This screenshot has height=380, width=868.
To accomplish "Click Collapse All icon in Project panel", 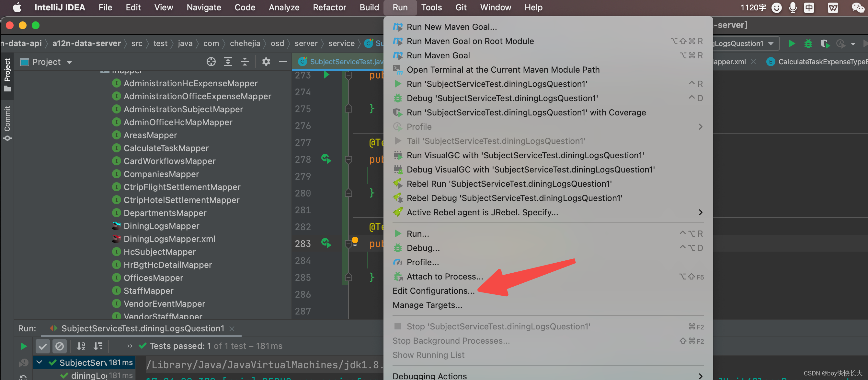I will click(x=245, y=62).
